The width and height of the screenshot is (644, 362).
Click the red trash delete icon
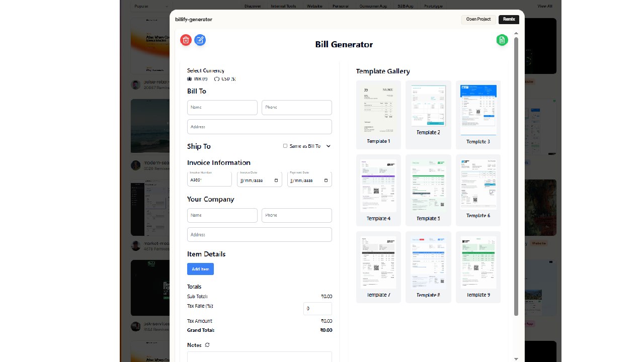(x=186, y=40)
